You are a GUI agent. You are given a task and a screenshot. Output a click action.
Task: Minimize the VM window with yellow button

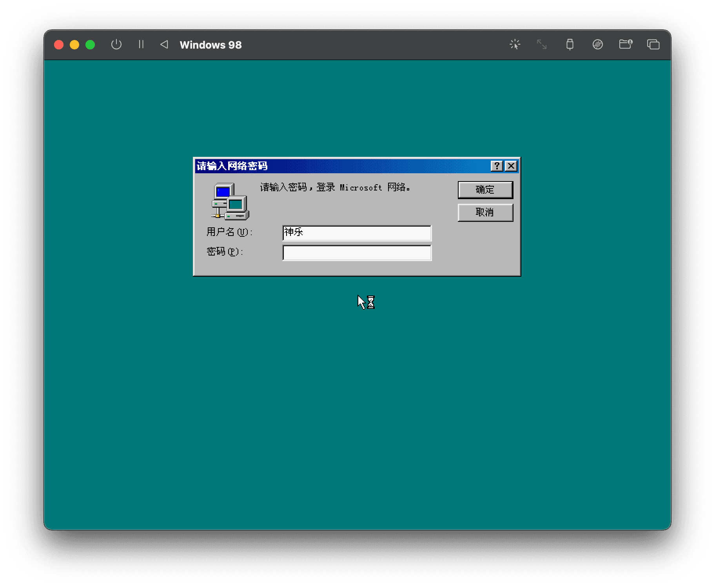tap(74, 45)
